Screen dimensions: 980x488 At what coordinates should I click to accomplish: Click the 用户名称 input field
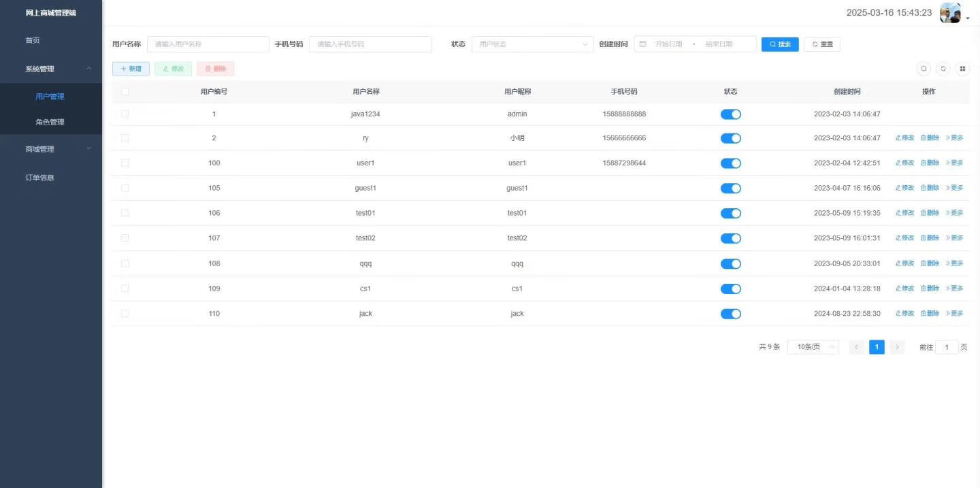pos(208,44)
